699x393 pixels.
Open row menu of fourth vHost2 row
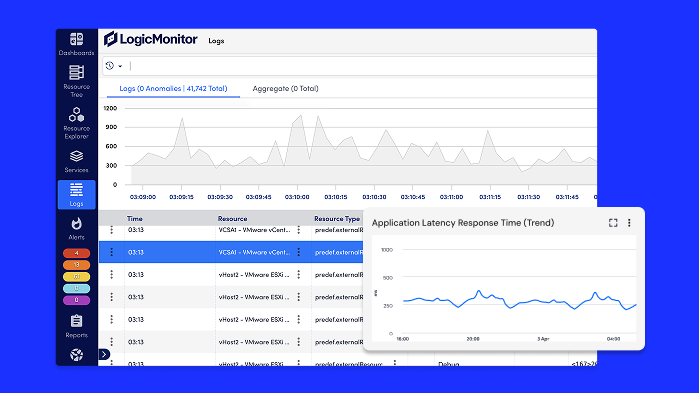(x=111, y=342)
